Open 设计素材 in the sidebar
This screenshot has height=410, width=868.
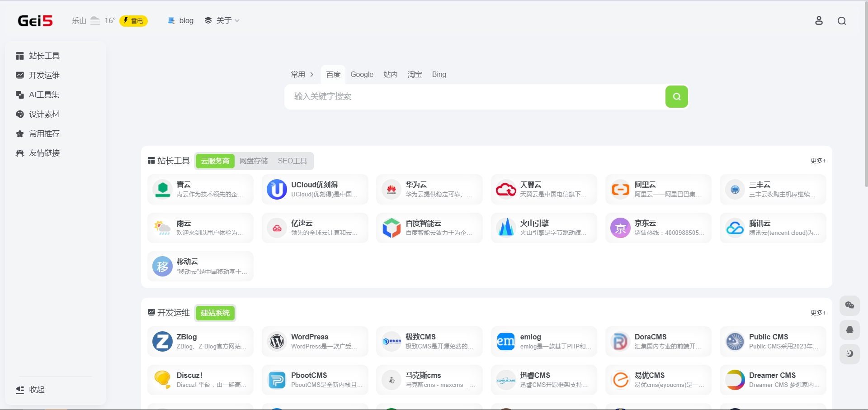point(38,114)
